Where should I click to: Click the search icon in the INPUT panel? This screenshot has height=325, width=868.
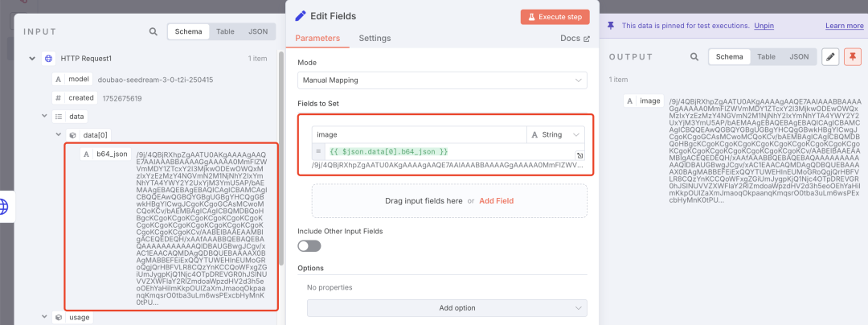point(154,32)
